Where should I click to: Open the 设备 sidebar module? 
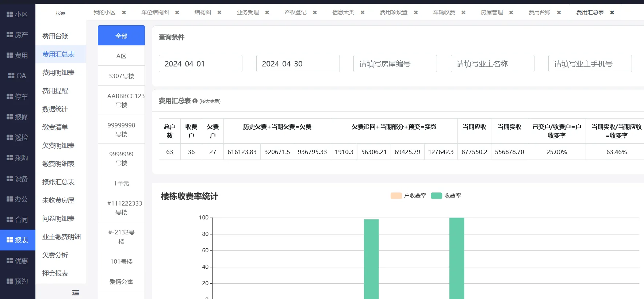(18, 179)
